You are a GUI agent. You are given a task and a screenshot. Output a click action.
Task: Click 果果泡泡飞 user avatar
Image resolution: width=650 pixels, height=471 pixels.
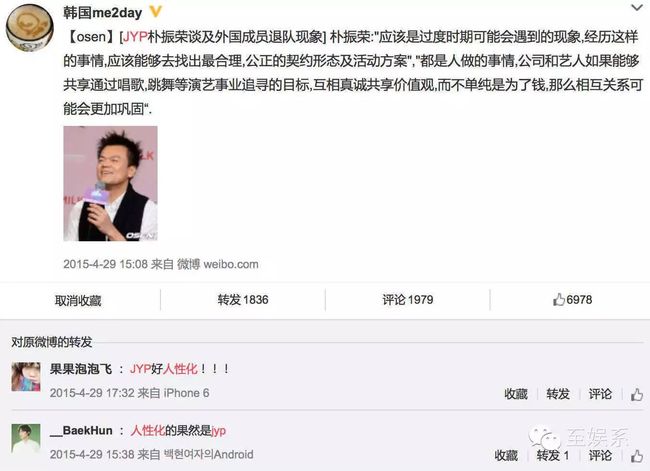coord(26,376)
